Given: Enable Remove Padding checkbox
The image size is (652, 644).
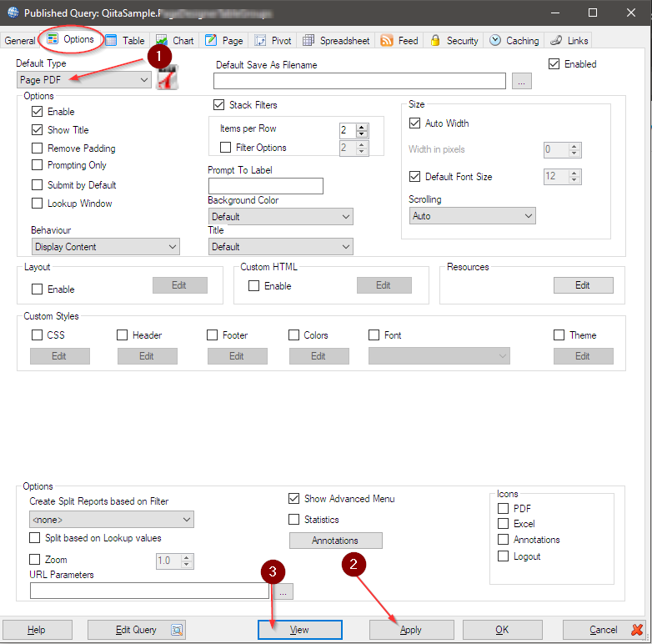Looking at the screenshot, I should point(37,148).
